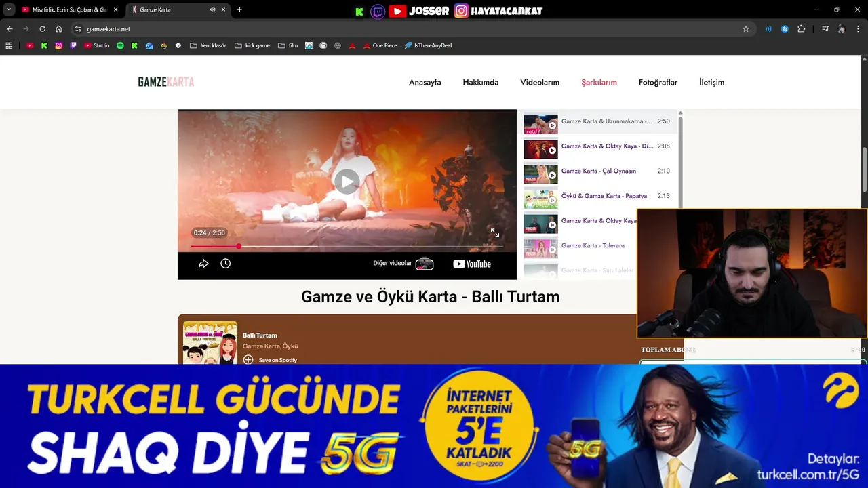
Task: Go to the browser home page icon
Action: click(59, 29)
